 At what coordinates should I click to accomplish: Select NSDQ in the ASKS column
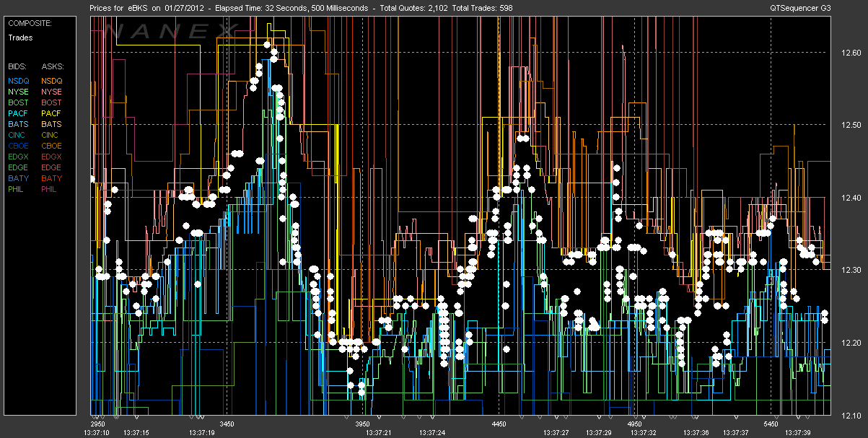click(x=52, y=80)
